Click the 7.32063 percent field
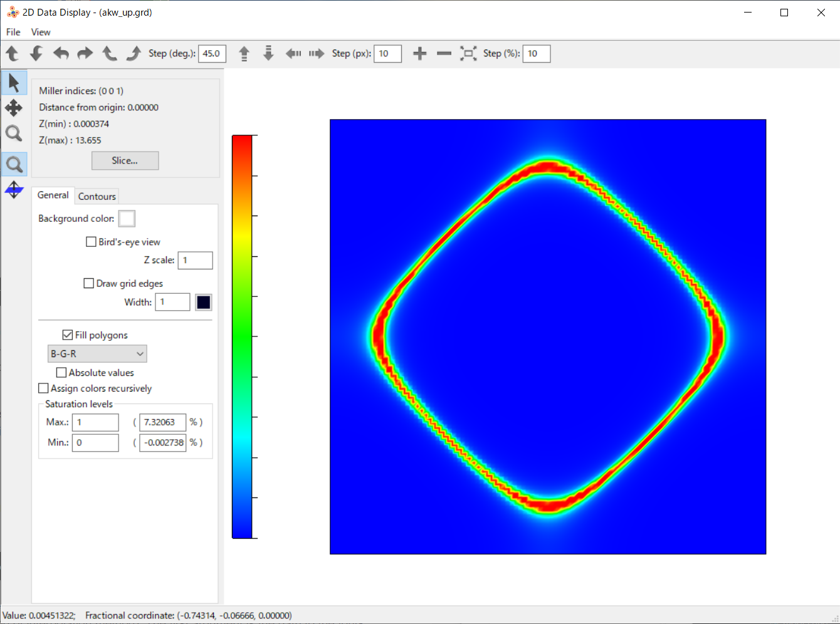The height and width of the screenshot is (624, 840). [163, 423]
